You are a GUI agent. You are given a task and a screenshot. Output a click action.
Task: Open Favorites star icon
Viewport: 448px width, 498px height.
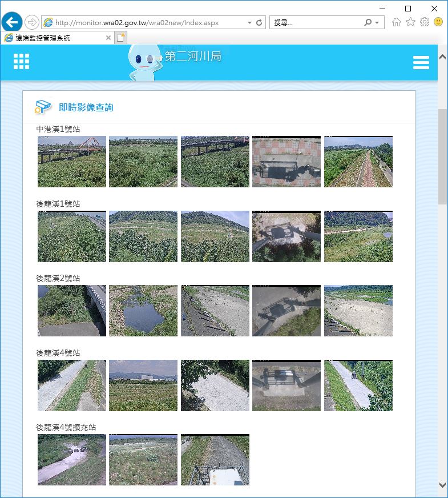click(410, 22)
